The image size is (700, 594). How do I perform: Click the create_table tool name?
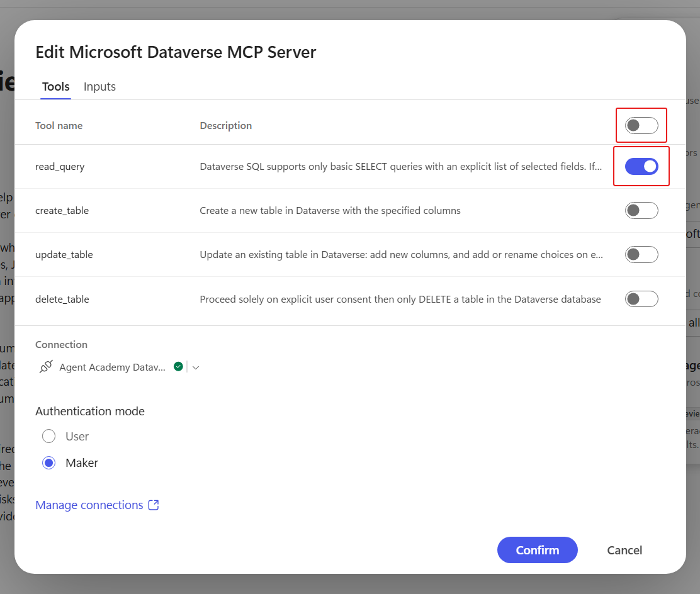[x=62, y=211]
